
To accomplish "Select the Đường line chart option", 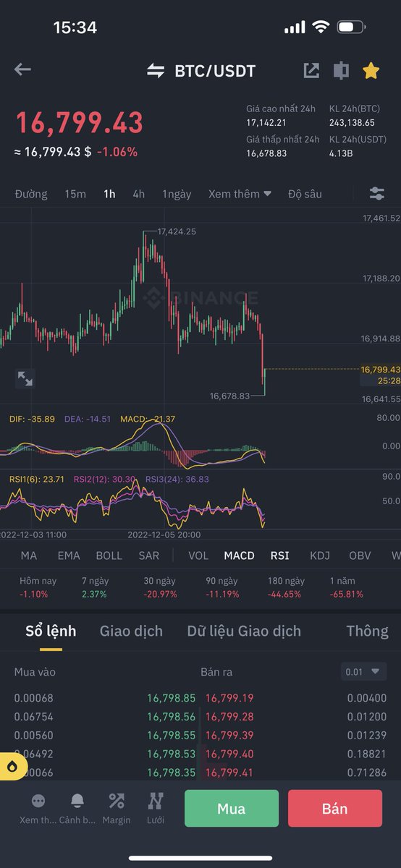I will click(31, 194).
